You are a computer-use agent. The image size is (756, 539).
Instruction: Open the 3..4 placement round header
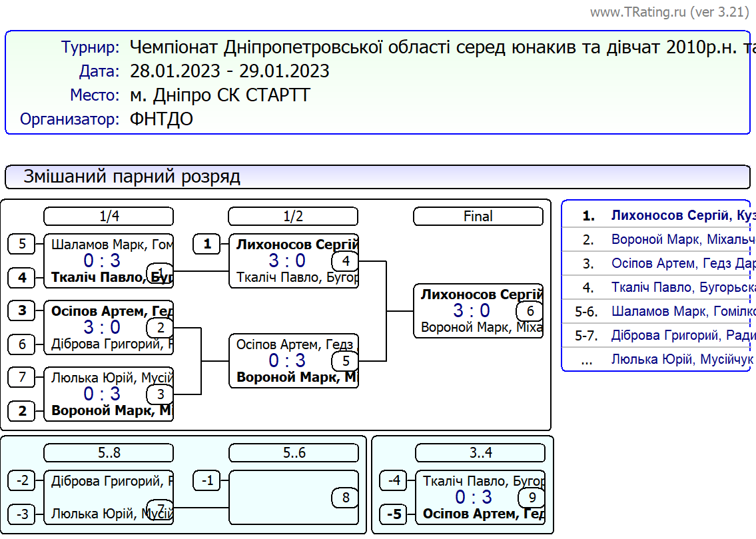(x=480, y=453)
